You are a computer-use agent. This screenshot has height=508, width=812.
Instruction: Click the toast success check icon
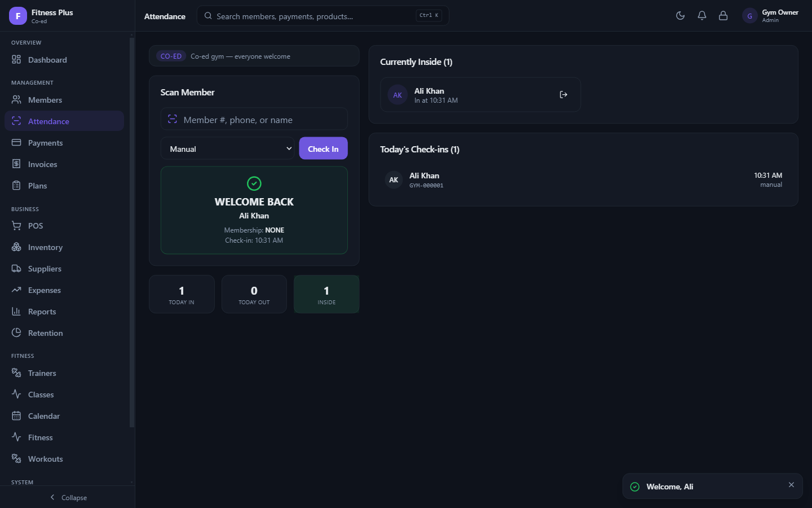tap(635, 487)
